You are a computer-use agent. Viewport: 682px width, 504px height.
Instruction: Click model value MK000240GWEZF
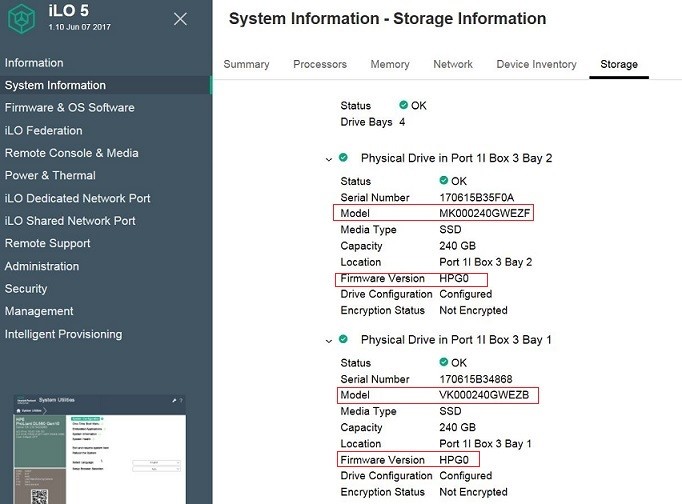[x=485, y=213]
